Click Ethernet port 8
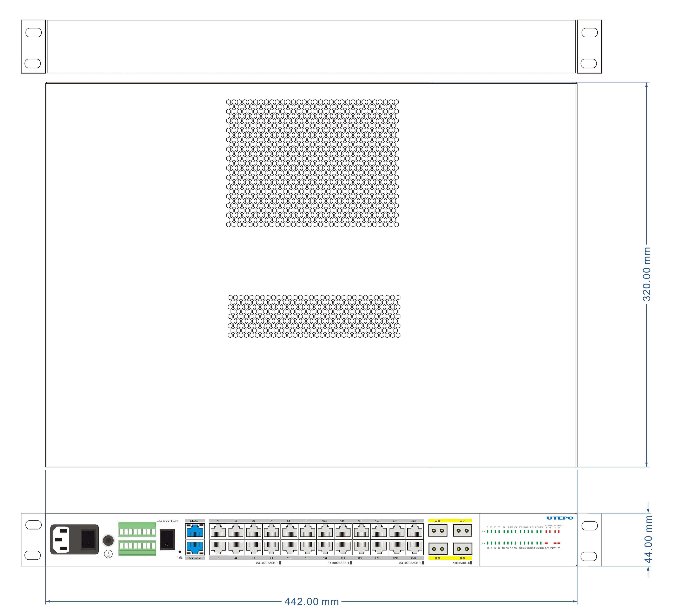 271,547
